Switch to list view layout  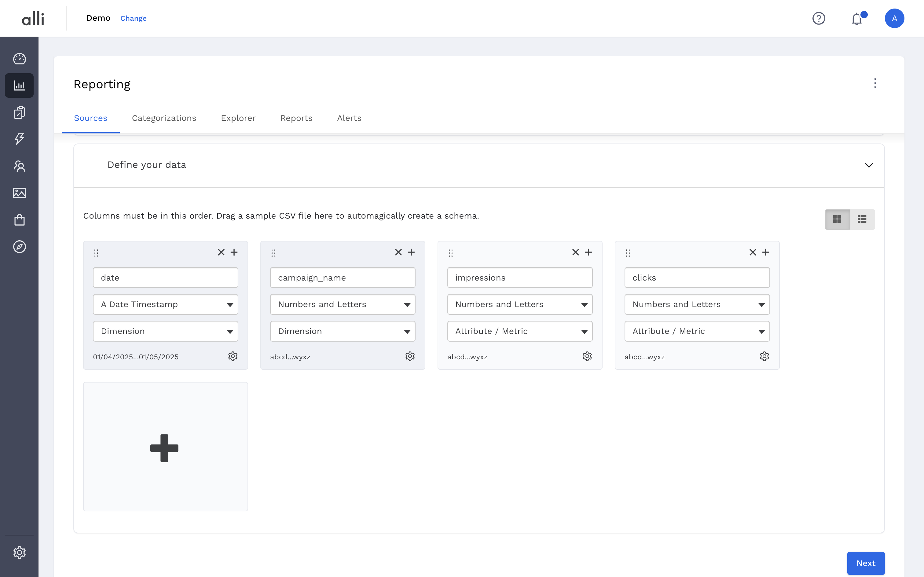(862, 219)
